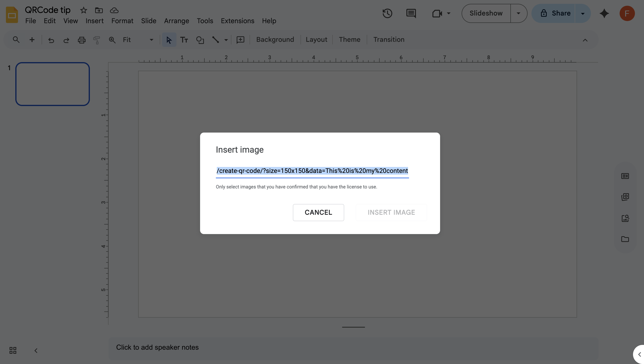The image size is (644, 364).
Task: Star the QRCode tip presentation
Action: coord(83,10)
